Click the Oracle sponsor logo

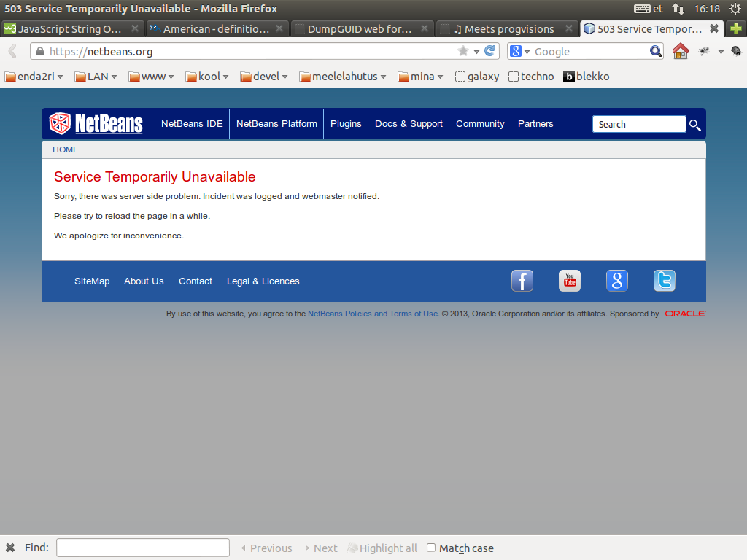point(685,314)
